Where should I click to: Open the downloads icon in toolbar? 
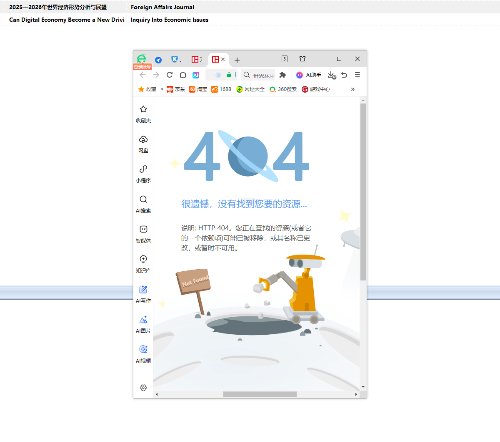[x=331, y=75]
